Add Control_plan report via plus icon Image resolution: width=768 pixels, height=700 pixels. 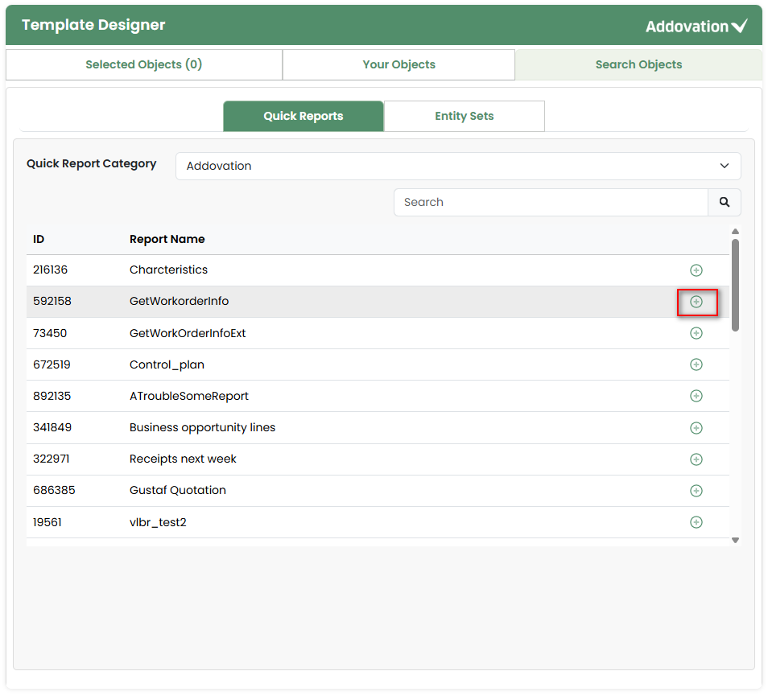tap(696, 364)
